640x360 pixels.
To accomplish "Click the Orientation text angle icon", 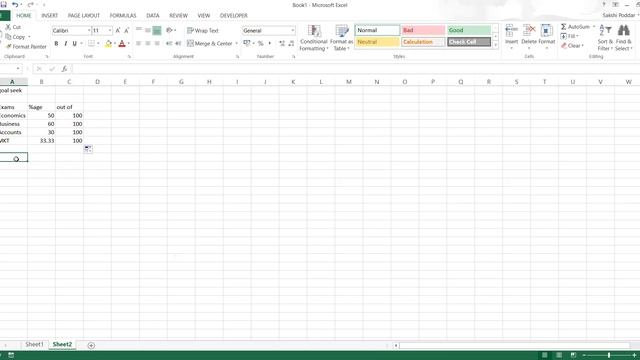I will [169, 30].
